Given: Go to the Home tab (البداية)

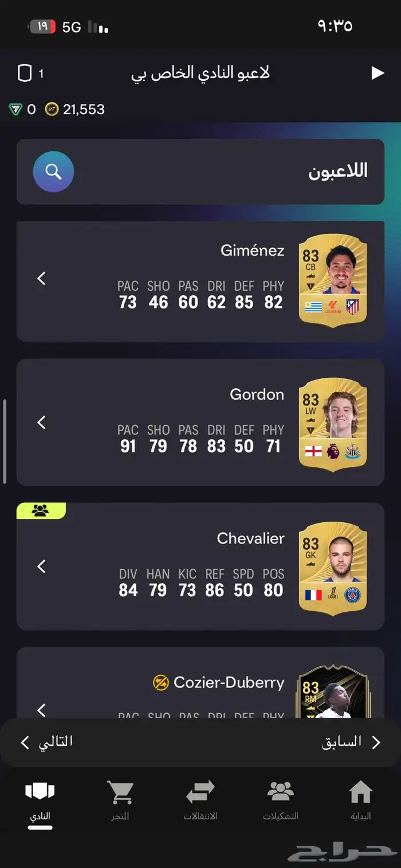Looking at the screenshot, I should point(361,800).
